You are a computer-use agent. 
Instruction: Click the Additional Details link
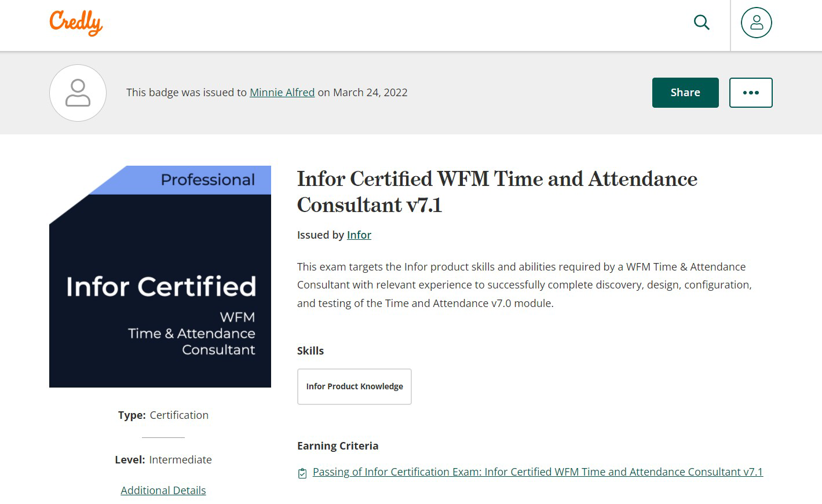tap(163, 490)
